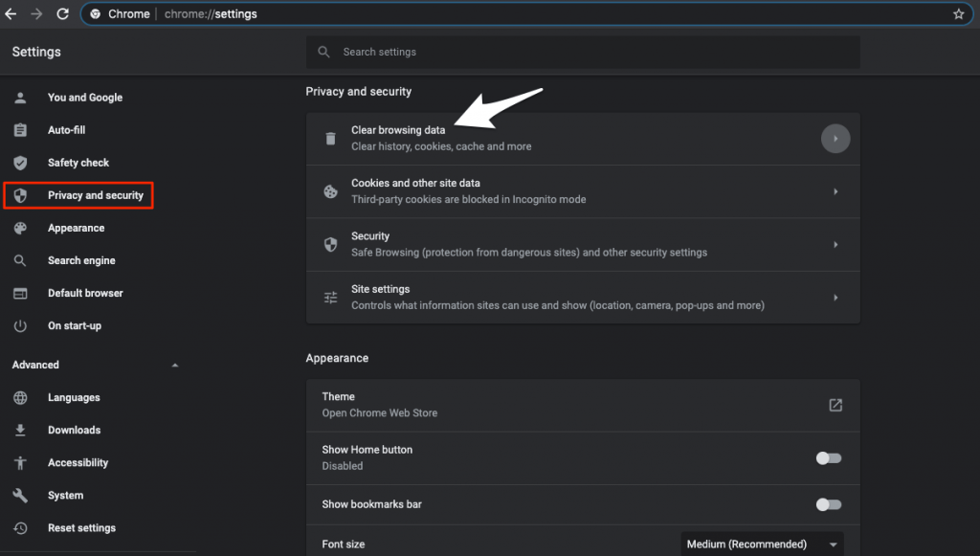Screen dimensions: 980x556
Task: Click the Default browser icon
Action: pyautogui.click(x=20, y=293)
